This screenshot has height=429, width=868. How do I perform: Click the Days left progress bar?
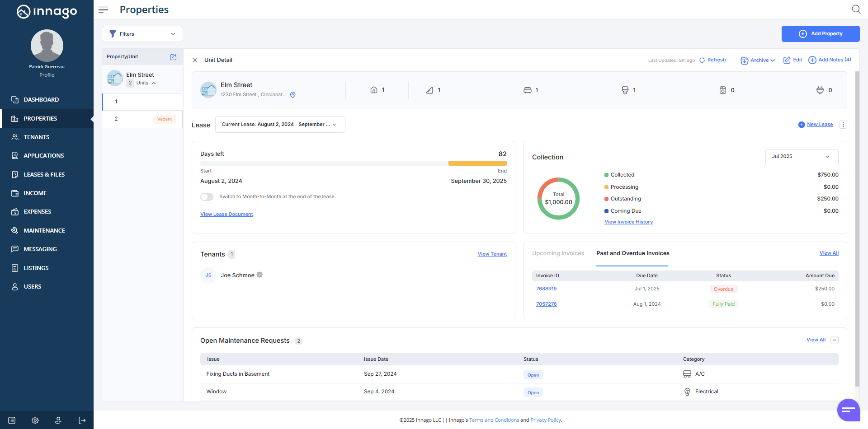click(x=353, y=163)
